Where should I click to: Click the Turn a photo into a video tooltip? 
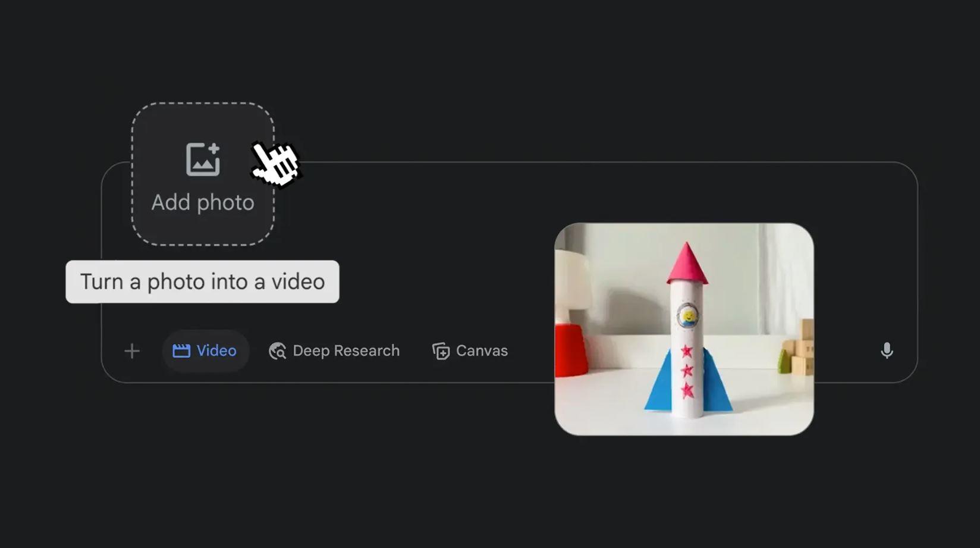pos(202,282)
